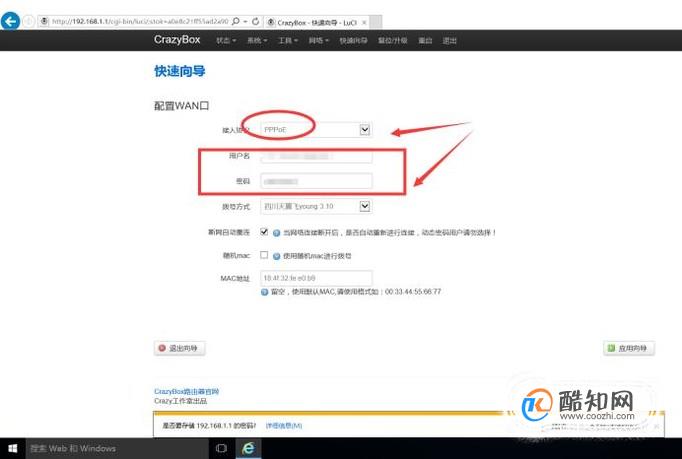
Task: Click the 用户名 username input field
Action: coord(316,156)
